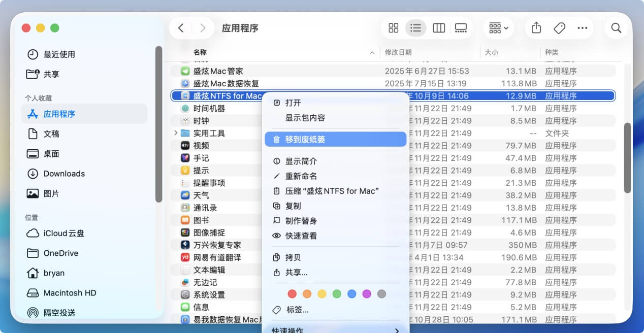Open the Share icon in toolbar

(x=536, y=28)
